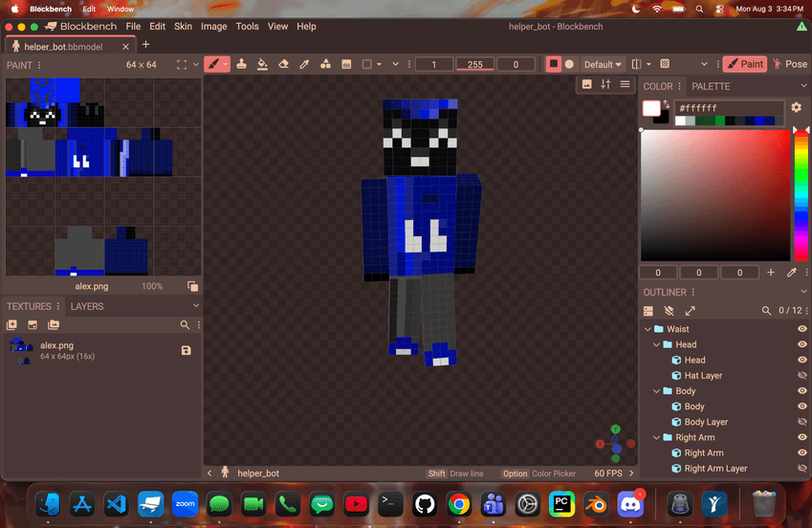
Task: Open the Skin menu
Action: 183,27
